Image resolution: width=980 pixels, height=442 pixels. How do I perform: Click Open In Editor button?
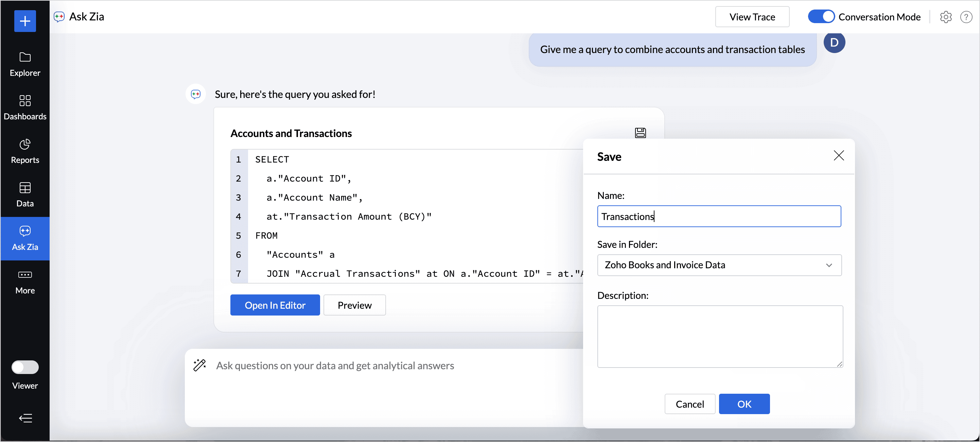click(x=275, y=305)
